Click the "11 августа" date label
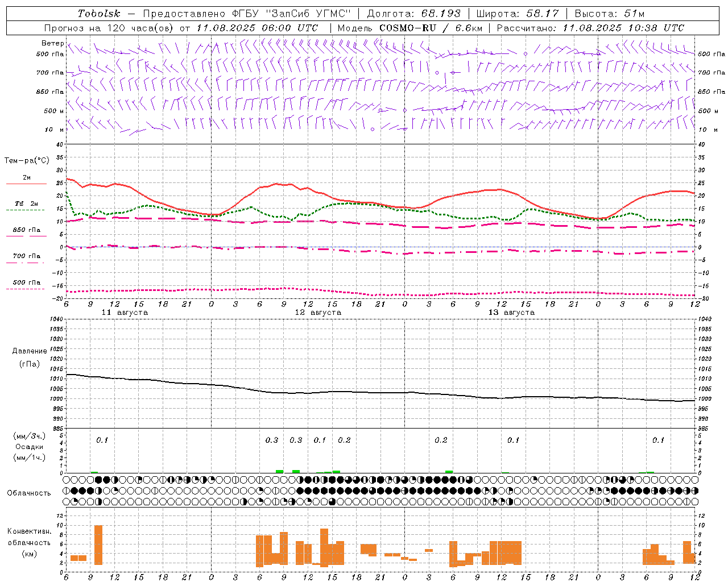 click(x=125, y=313)
